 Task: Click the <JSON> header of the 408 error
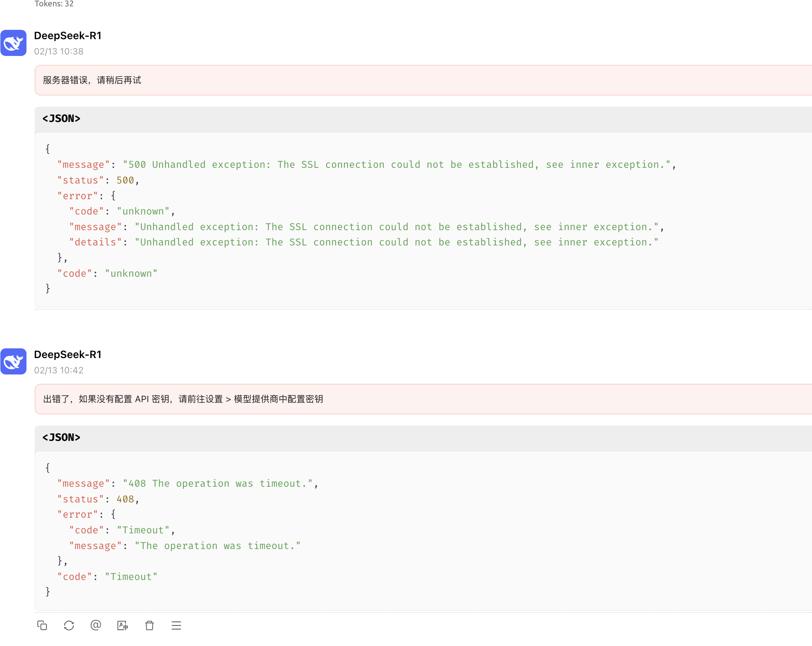pyautogui.click(x=423, y=438)
